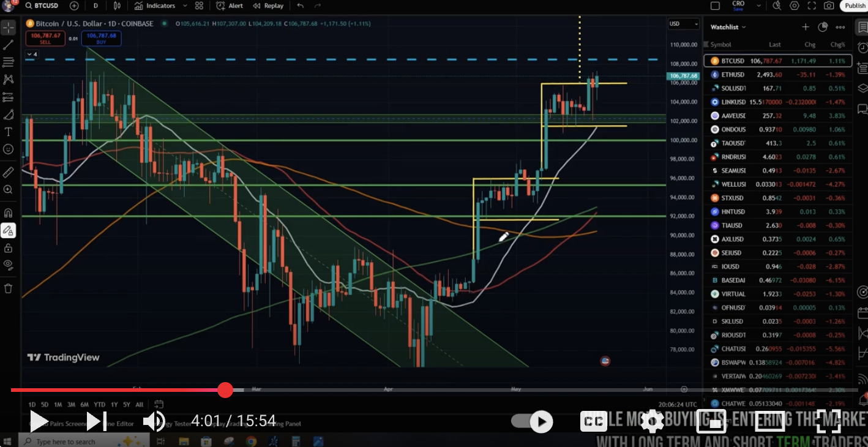This screenshot has height=447, width=868.
Task: Select the 1Y date range tab
Action: point(113,404)
